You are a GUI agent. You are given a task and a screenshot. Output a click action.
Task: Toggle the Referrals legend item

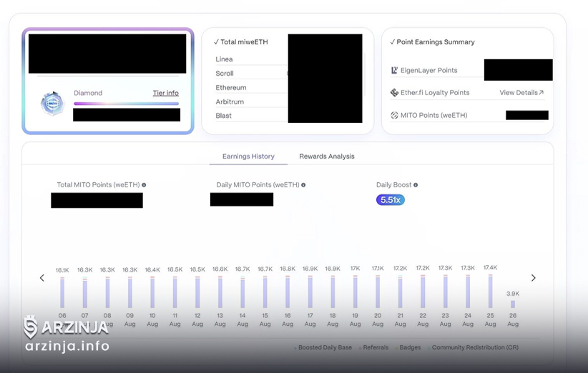373,347
